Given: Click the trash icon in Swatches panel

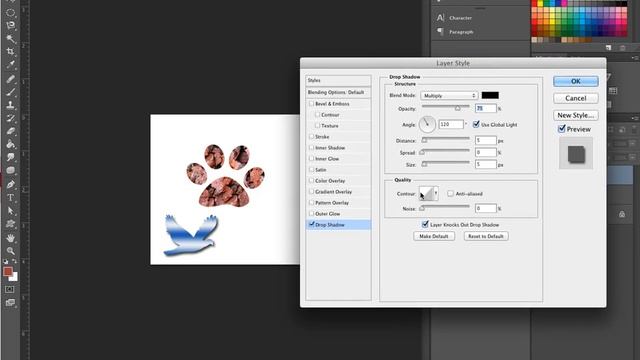Looking at the screenshot, I should (622, 48).
